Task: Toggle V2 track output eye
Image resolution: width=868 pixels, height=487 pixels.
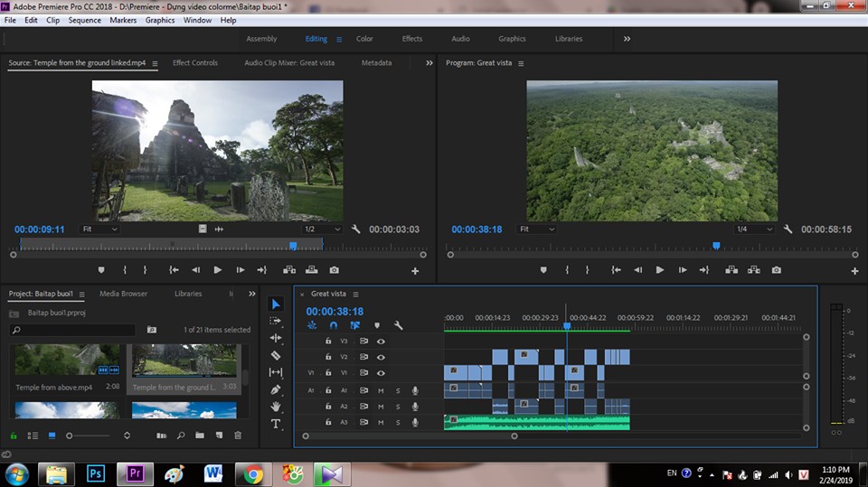Action: point(381,358)
